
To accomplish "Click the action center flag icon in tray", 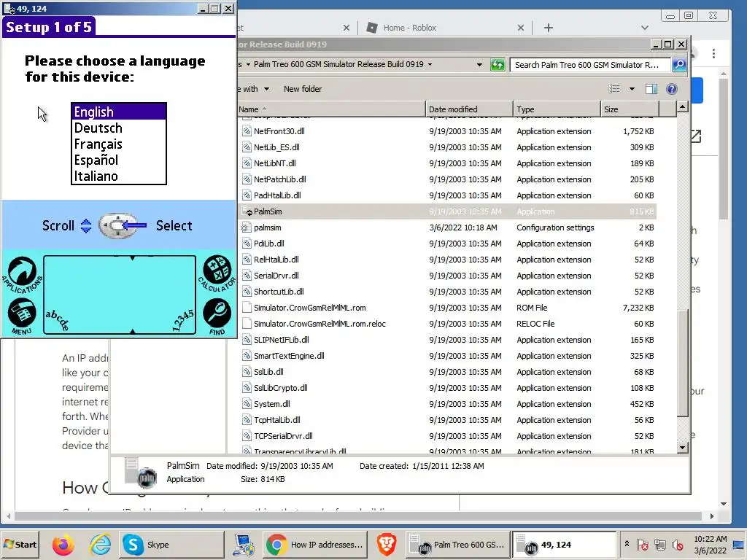I will [642, 544].
